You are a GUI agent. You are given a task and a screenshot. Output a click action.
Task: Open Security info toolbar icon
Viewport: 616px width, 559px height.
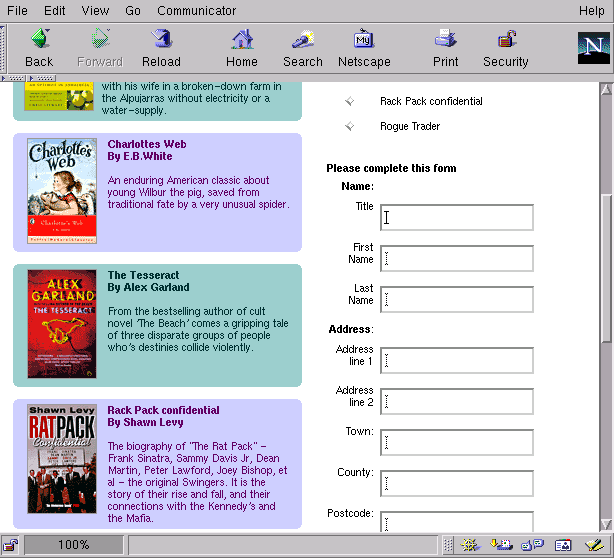pos(506,39)
